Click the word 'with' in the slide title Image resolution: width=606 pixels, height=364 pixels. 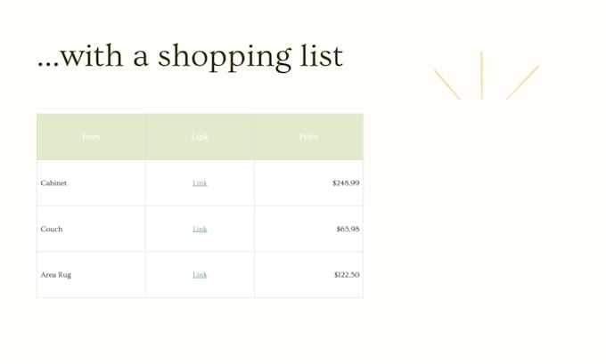[x=92, y=55]
